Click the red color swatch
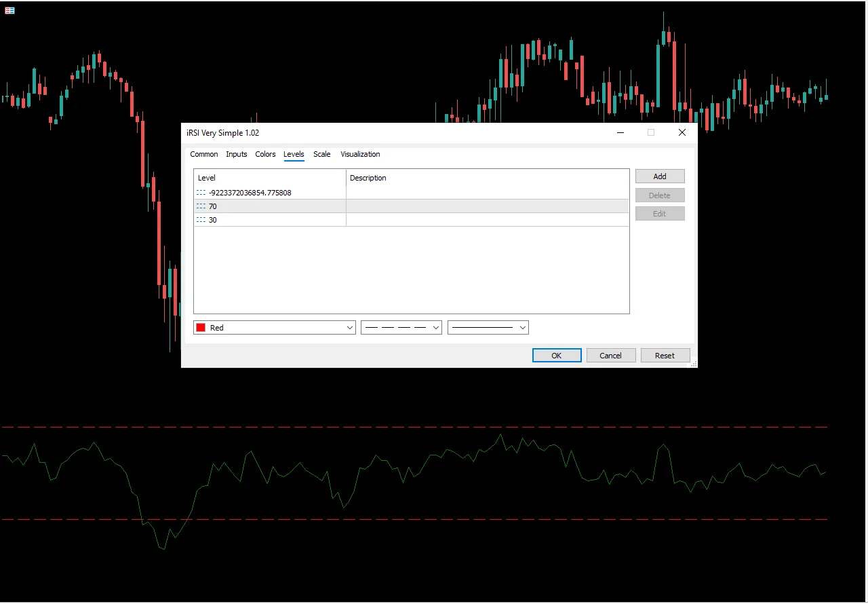The width and height of the screenshot is (868, 604). [x=201, y=328]
